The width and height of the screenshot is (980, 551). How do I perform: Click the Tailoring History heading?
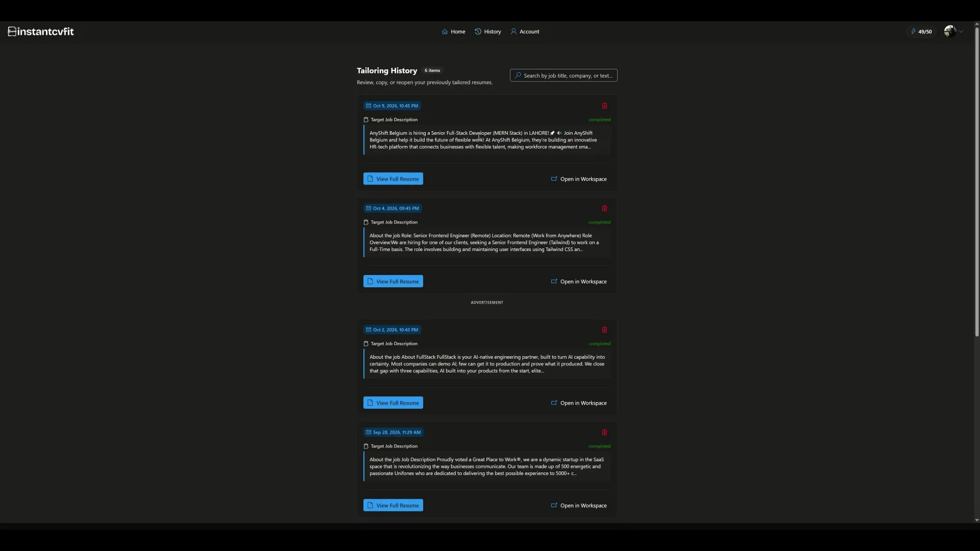[387, 71]
